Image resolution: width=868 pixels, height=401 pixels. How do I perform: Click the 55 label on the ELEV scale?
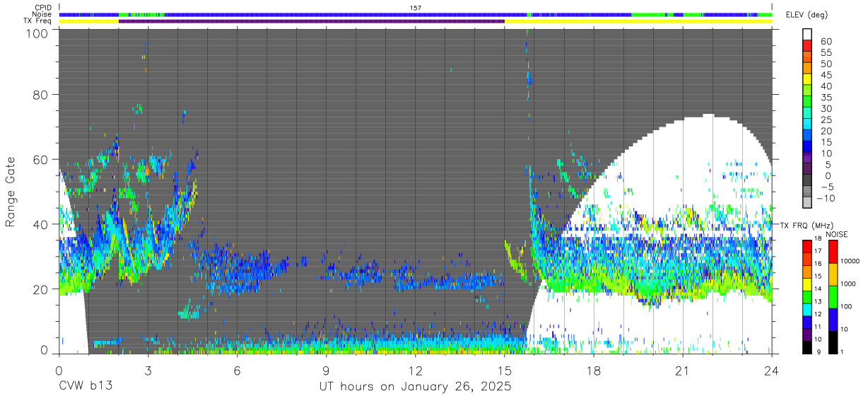point(825,53)
